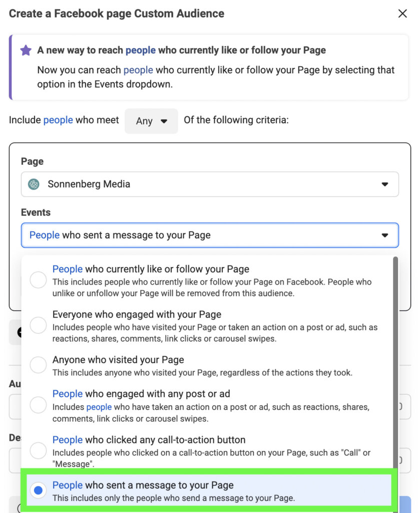The height and width of the screenshot is (513, 420).
Task: Close the Create Custom Audience dialog
Action: 403,14
